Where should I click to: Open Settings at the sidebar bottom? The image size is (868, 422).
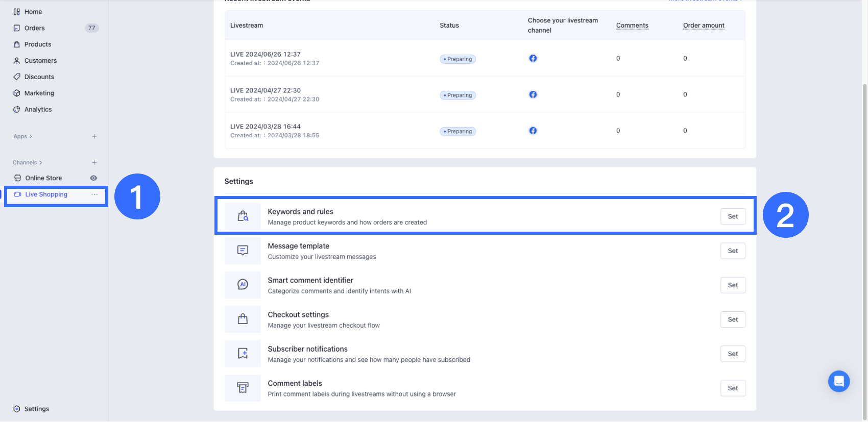pyautogui.click(x=36, y=409)
